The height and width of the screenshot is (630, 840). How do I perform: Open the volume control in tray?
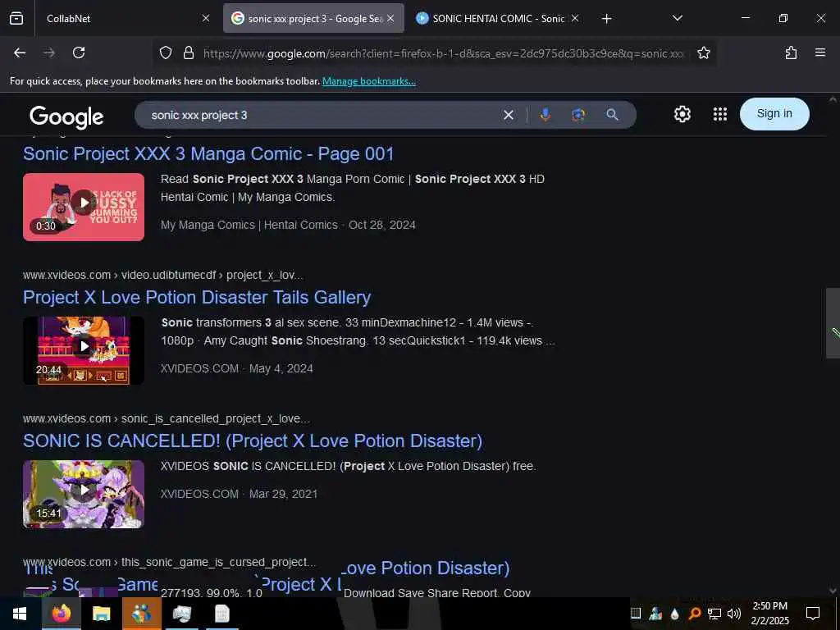pyautogui.click(x=733, y=614)
